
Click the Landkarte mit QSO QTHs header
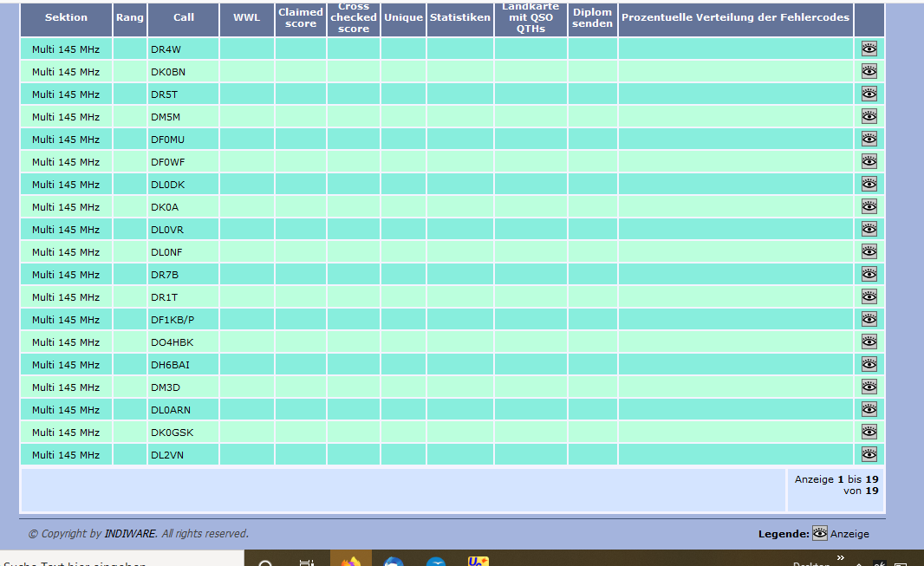(x=531, y=17)
